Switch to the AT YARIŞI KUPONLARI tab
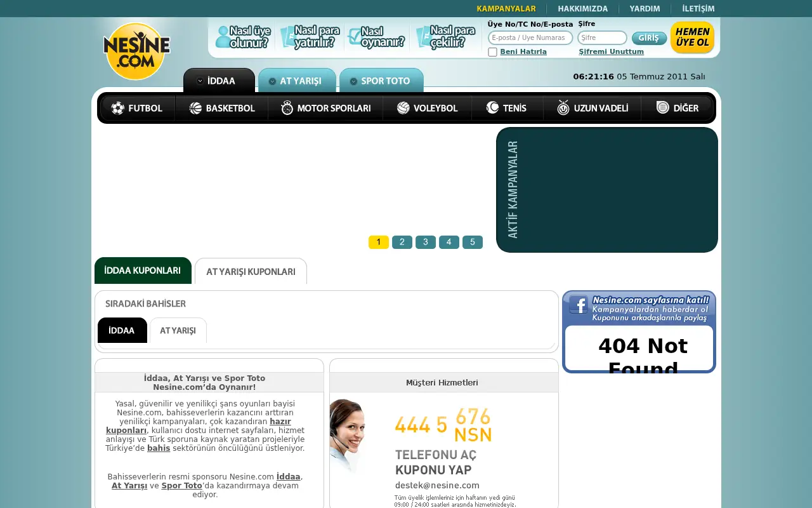 point(251,271)
